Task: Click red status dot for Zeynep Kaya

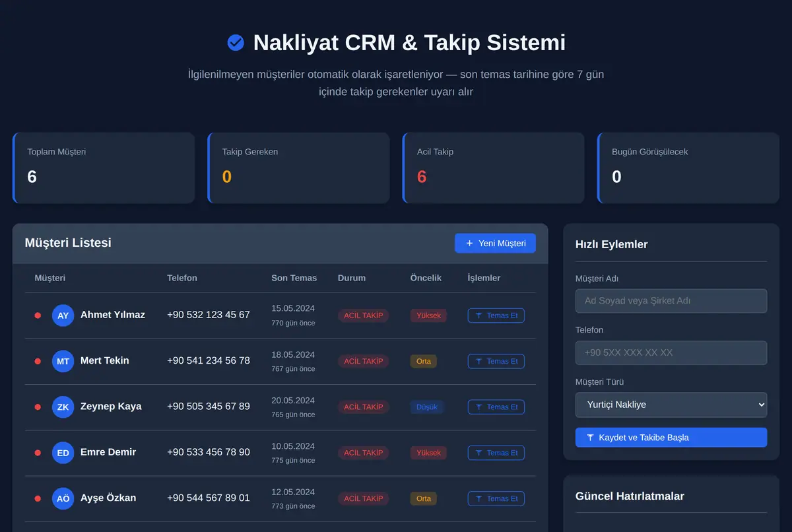Action: [38, 407]
